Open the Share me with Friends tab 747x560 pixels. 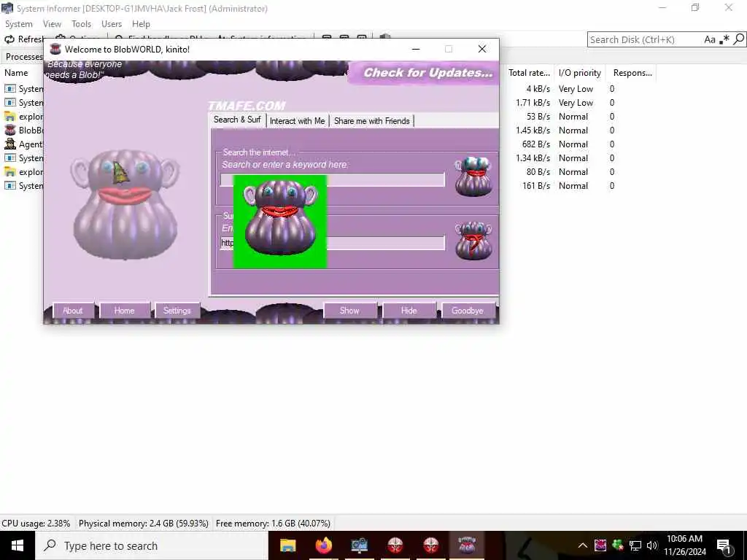[x=371, y=121]
